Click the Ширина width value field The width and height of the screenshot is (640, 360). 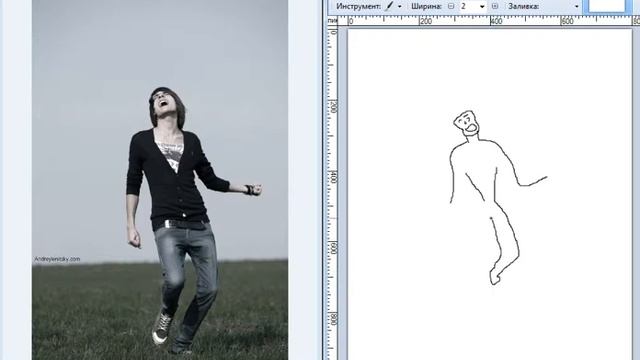pyautogui.click(x=468, y=6)
